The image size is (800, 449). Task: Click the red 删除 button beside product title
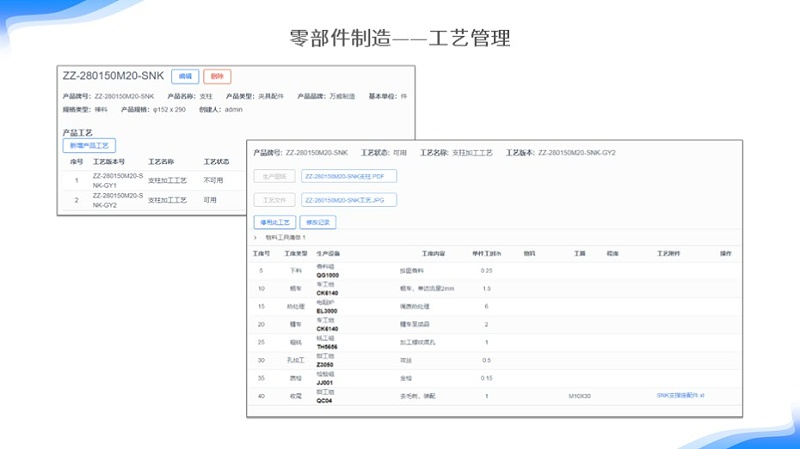pyautogui.click(x=217, y=76)
